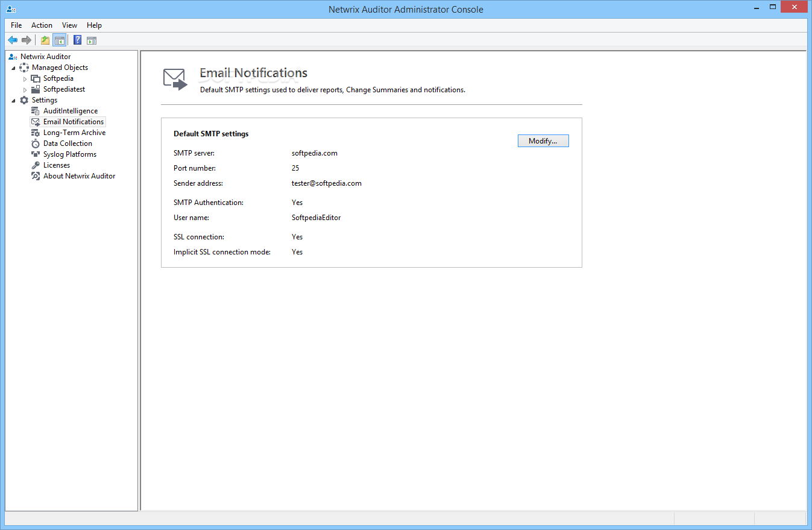Click user name value SoftpediaEditor

tap(316, 218)
